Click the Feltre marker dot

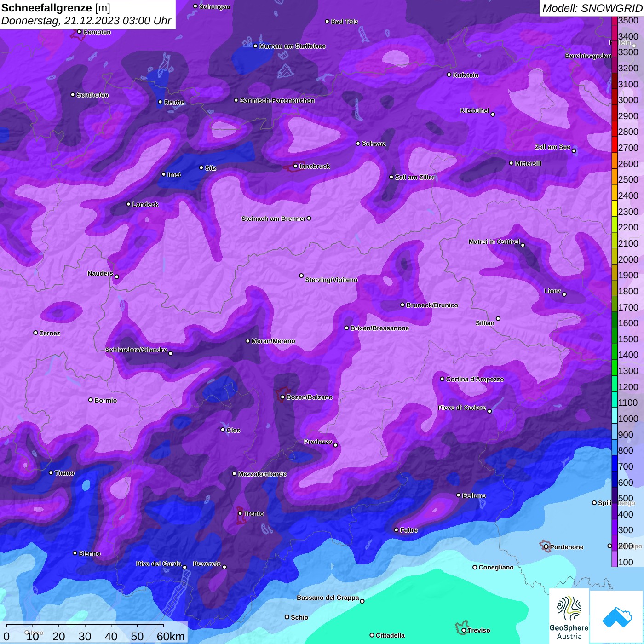pos(397,530)
